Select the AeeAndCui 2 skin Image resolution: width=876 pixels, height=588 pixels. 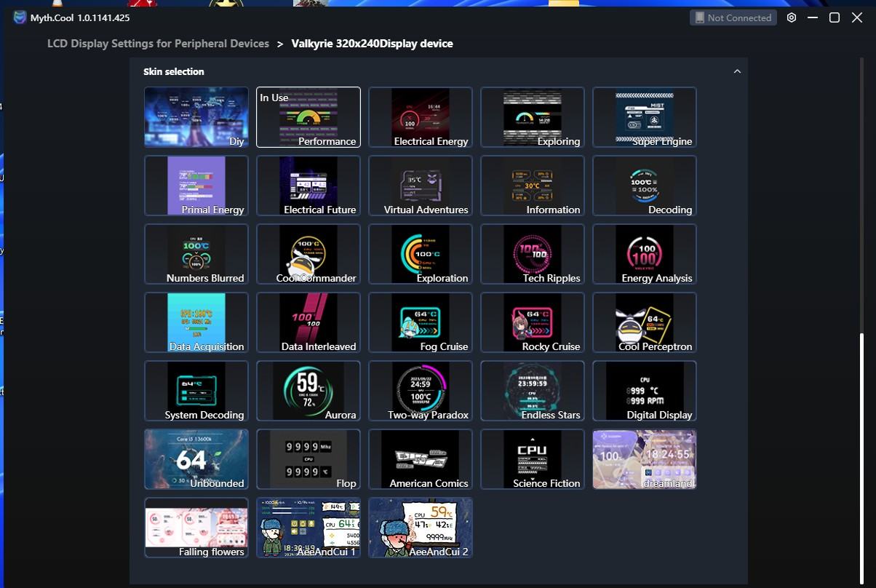(x=420, y=528)
